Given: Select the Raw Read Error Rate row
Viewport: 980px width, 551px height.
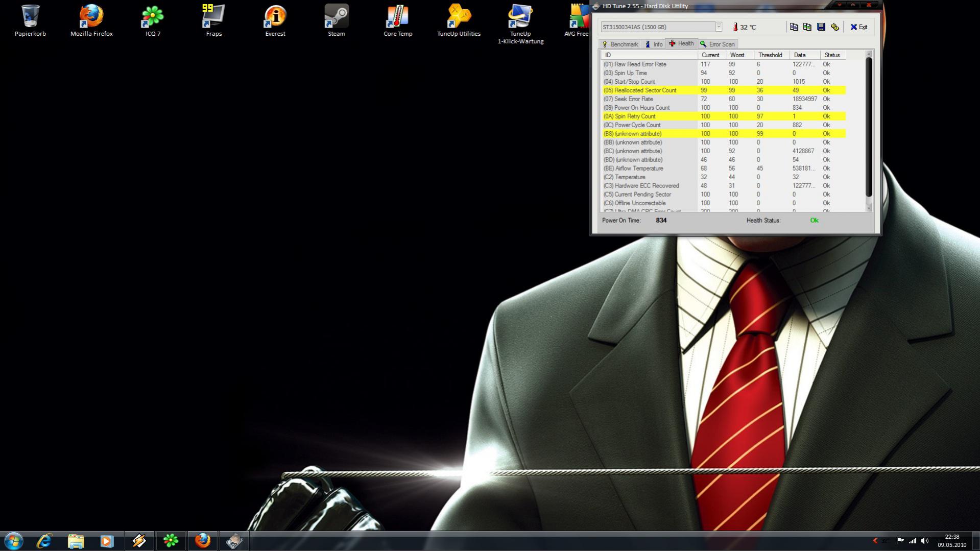Looking at the screenshot, I should point(723,64).
